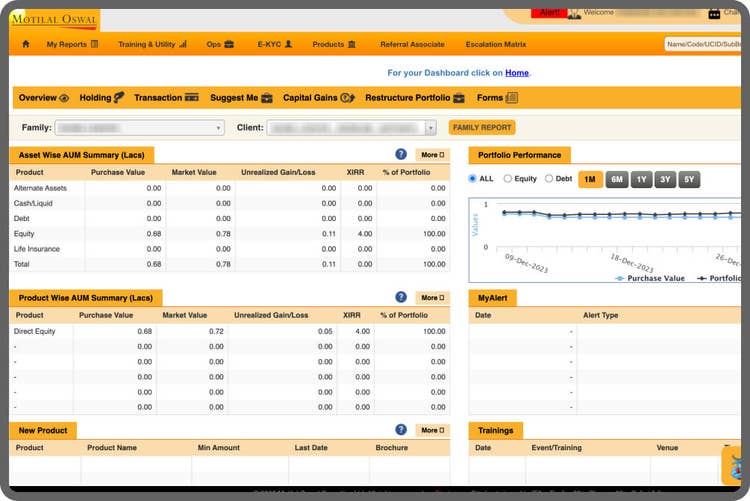Expand the Family dropdown
Image resolution: width=750 pixels, height=501 pixels.
(x=219, y=128)
